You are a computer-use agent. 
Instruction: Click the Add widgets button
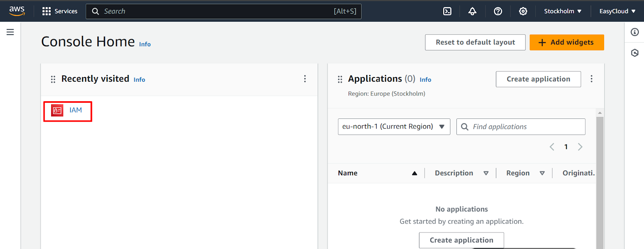567,42
